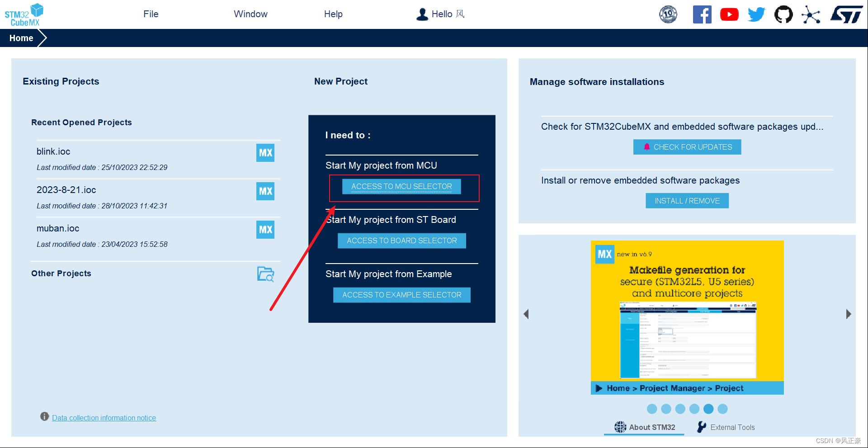Image resolution: width=868 pixels, height=448 pixels.
Task: Click Check for Updates button
Action: [x=687, y=147]
